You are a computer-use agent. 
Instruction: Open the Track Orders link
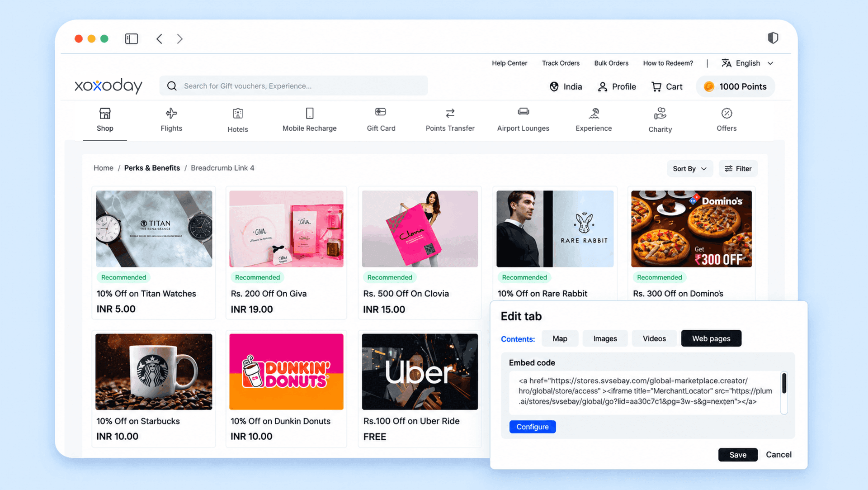(x=561, y=63)
